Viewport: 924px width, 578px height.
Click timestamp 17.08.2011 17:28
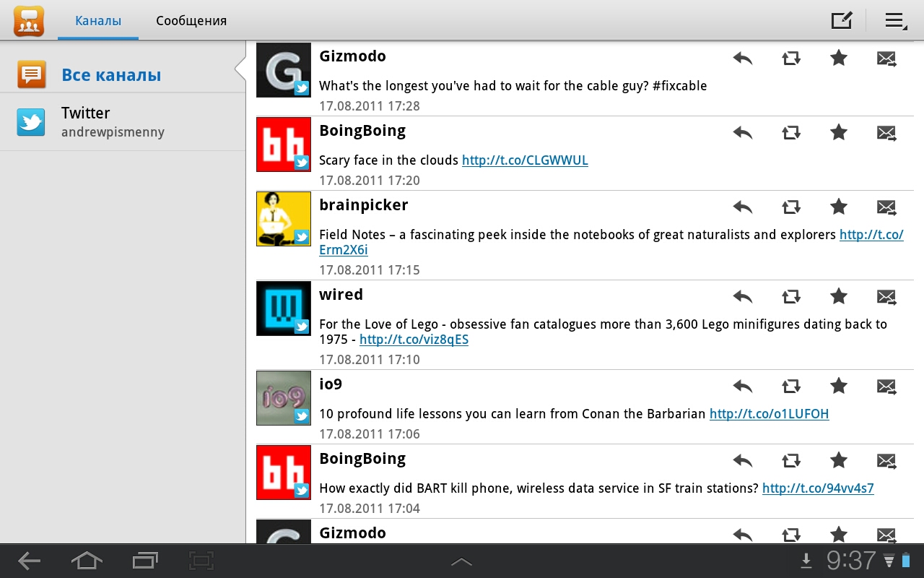[370, 106]
